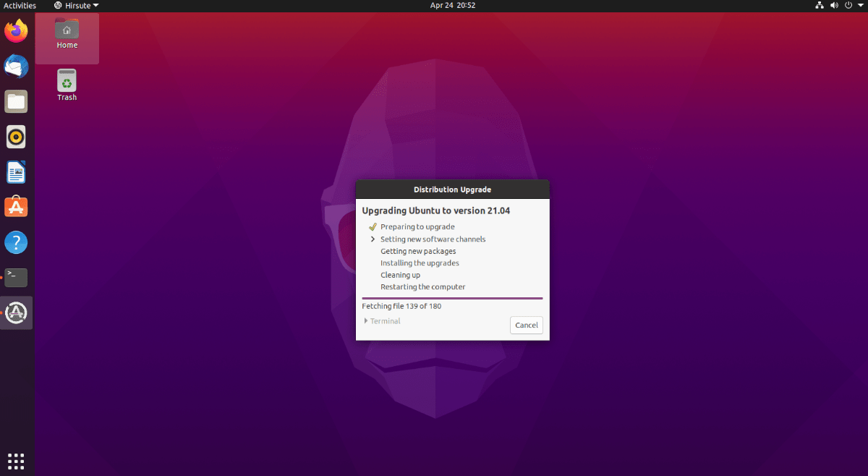Image resolution: width=868 pixels, height=476 pixels.
Task: Click the volume icon in the top bar
Action: [834, 5]
